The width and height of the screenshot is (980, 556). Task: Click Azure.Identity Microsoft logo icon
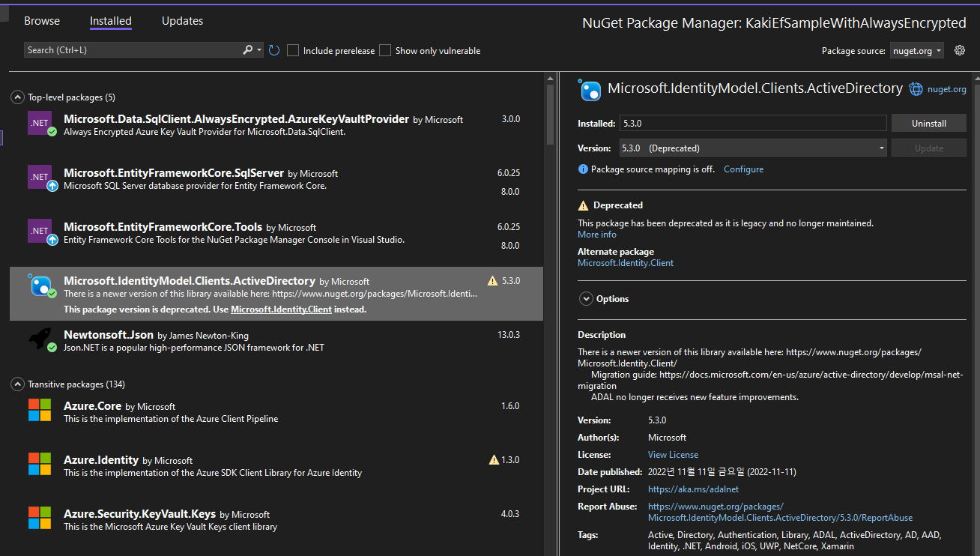pos(40,463)
